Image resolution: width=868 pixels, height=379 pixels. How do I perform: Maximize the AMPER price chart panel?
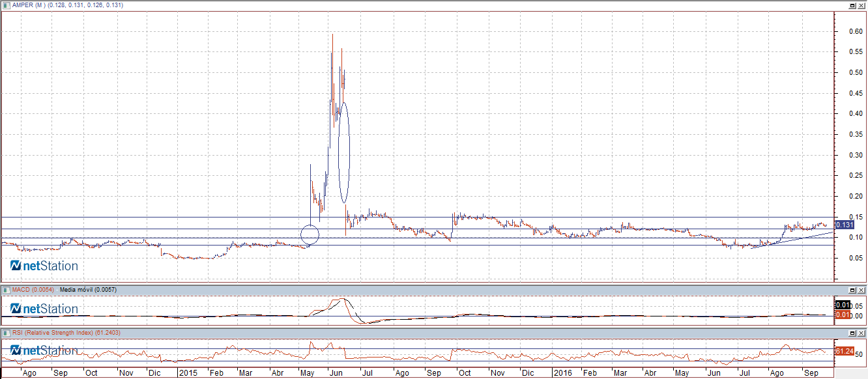pyautogui.click(x=852, y=5)
